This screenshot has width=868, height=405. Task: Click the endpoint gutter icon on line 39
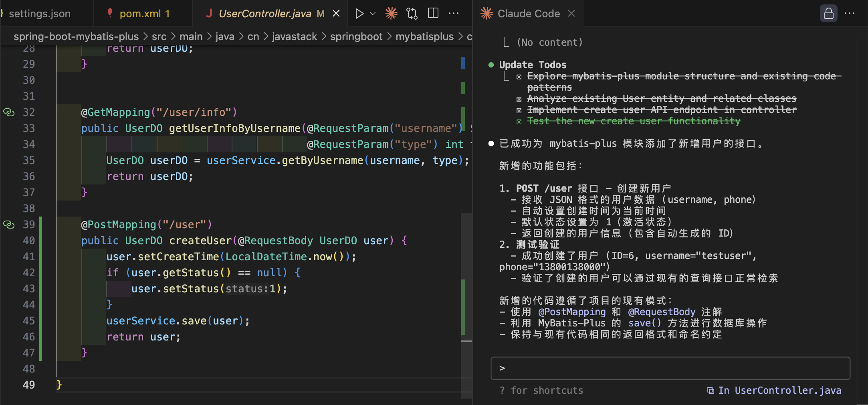[9, 225]
